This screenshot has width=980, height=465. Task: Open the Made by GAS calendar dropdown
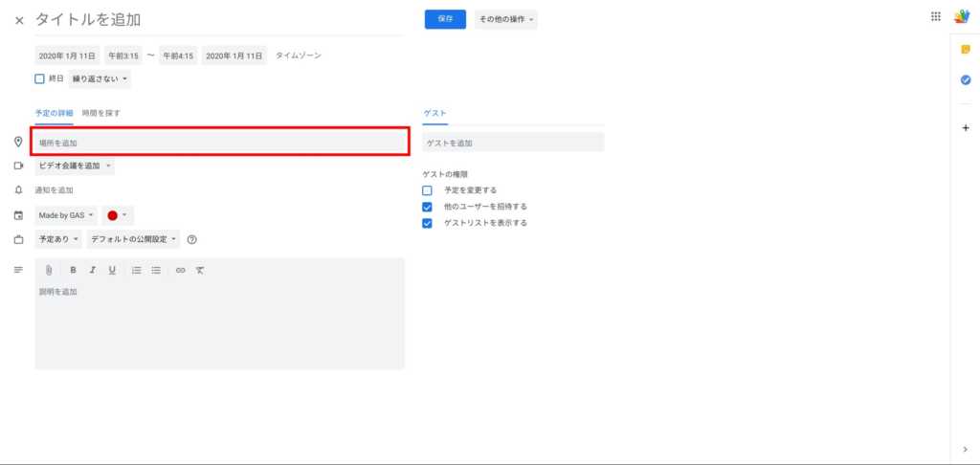(x=66, y=215)
